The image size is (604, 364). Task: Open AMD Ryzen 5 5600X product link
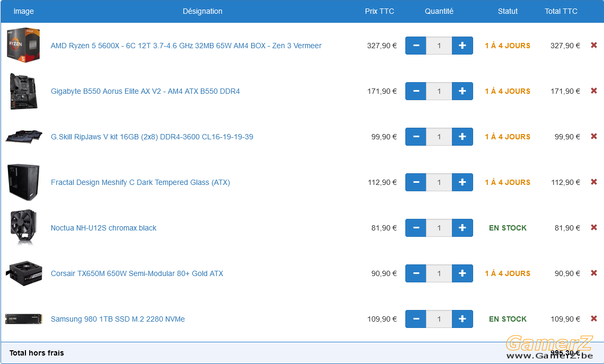[x=186, y=46]
